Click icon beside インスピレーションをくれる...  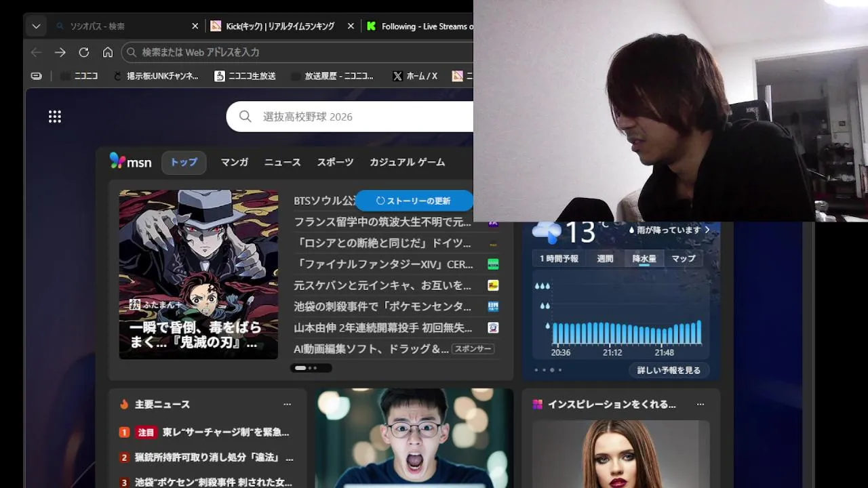(x=538, y=405)
